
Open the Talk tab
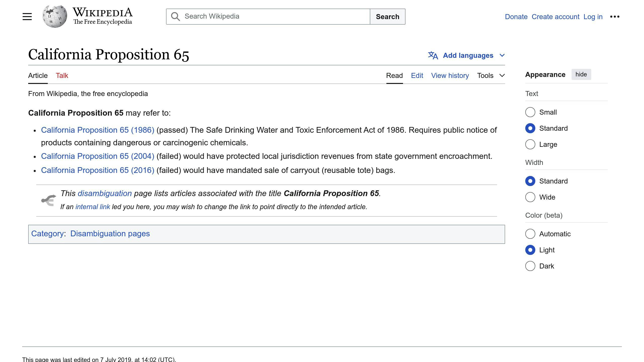click(62, 75)
